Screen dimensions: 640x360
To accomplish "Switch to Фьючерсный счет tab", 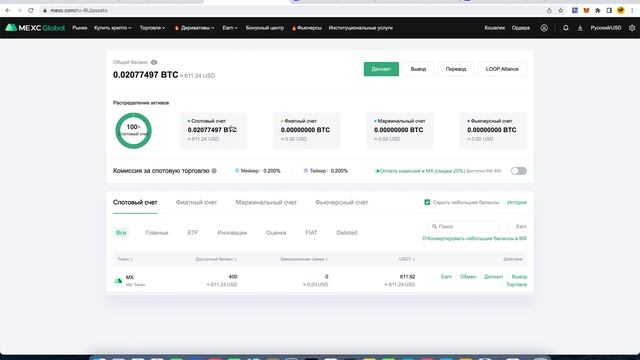I will (x=342, y=202).
